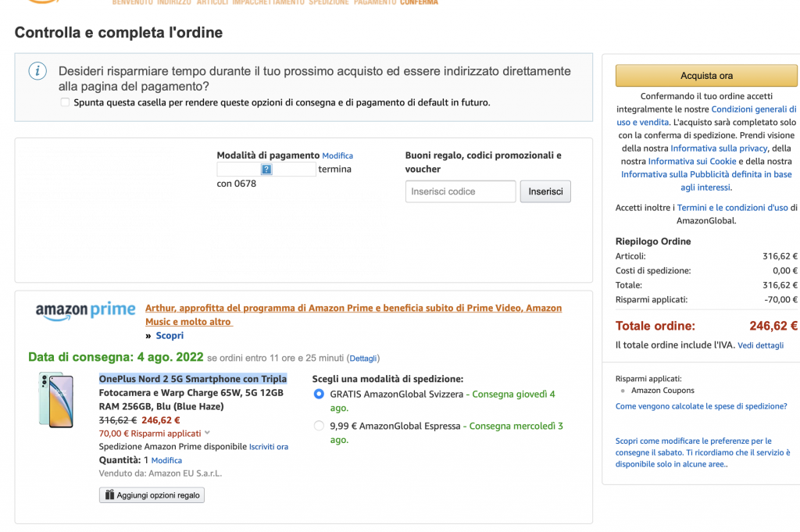Viewport: 800px width, 532px height.
Task: Expand delivery date Dettagli
Action: 362,359
